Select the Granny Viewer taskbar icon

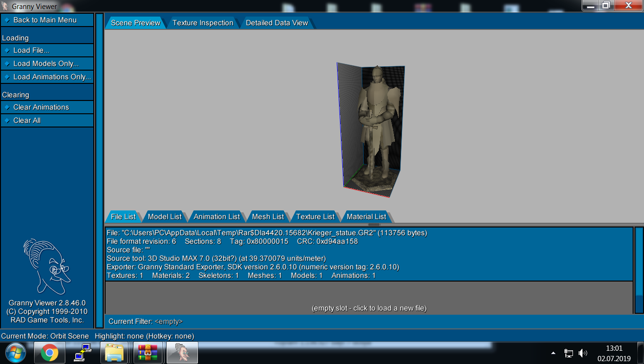pos(182,353)
